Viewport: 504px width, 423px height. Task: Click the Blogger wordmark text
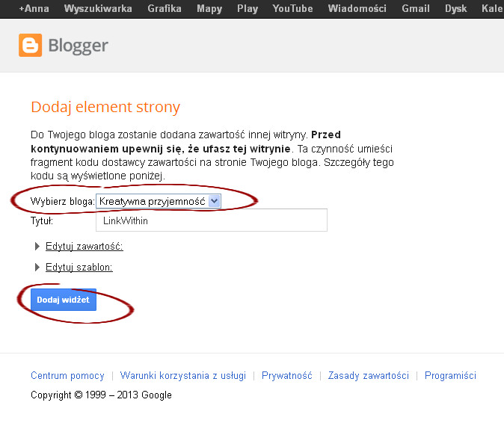[78, 46]
